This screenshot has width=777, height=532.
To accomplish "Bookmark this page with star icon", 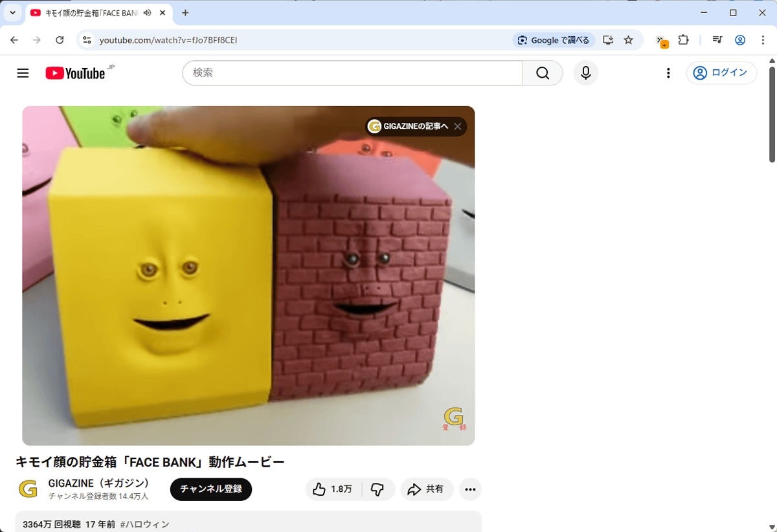I will [628, 40].
